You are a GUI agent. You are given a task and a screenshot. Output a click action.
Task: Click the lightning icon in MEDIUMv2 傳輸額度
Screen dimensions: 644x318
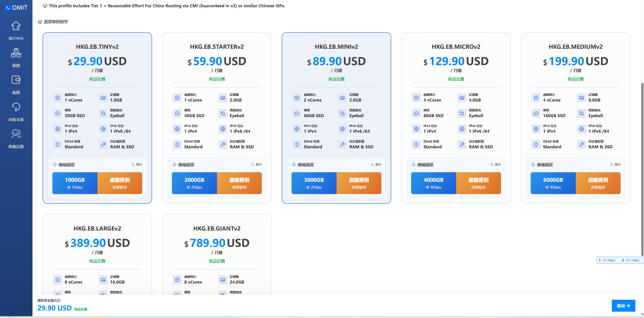(x=533, y=165)
